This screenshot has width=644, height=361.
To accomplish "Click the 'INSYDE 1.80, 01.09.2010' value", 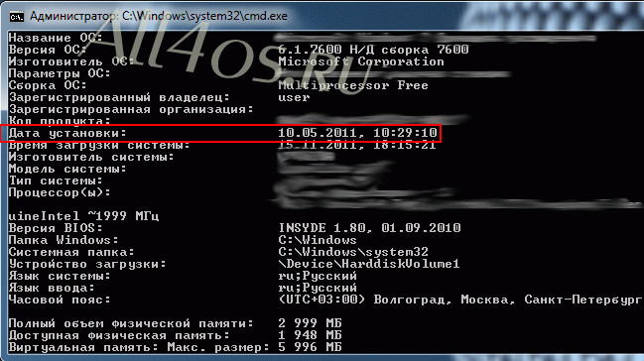I will tap(369, 228).
